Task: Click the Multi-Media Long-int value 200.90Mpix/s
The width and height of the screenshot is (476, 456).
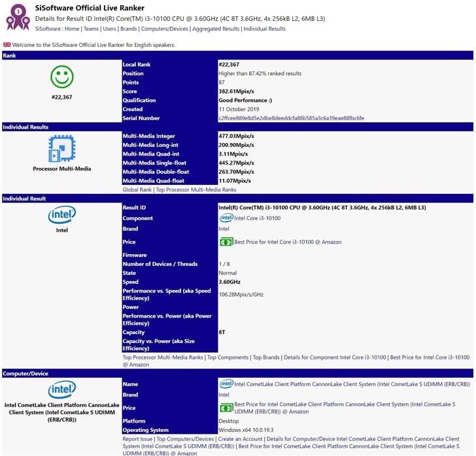Action: 237,145
